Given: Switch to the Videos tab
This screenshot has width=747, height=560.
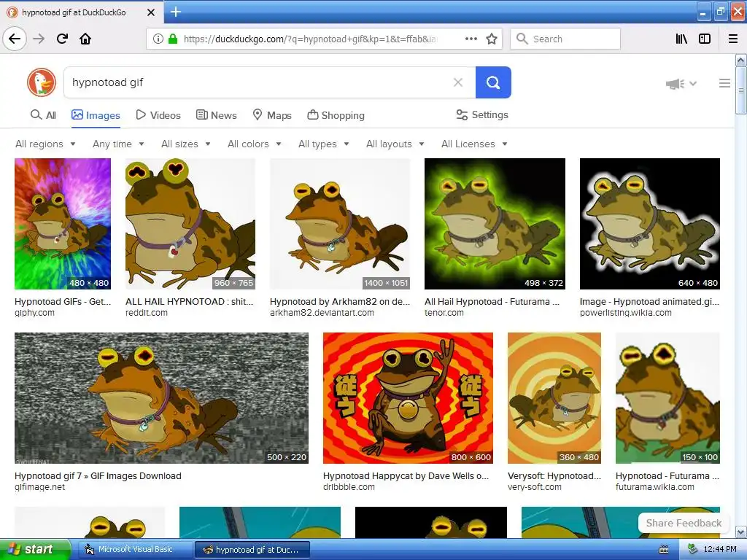Looking at the screenshot, I should tap(158, 115).
